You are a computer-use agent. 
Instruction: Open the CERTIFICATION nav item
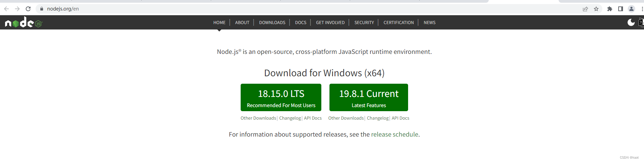point(399,23)
